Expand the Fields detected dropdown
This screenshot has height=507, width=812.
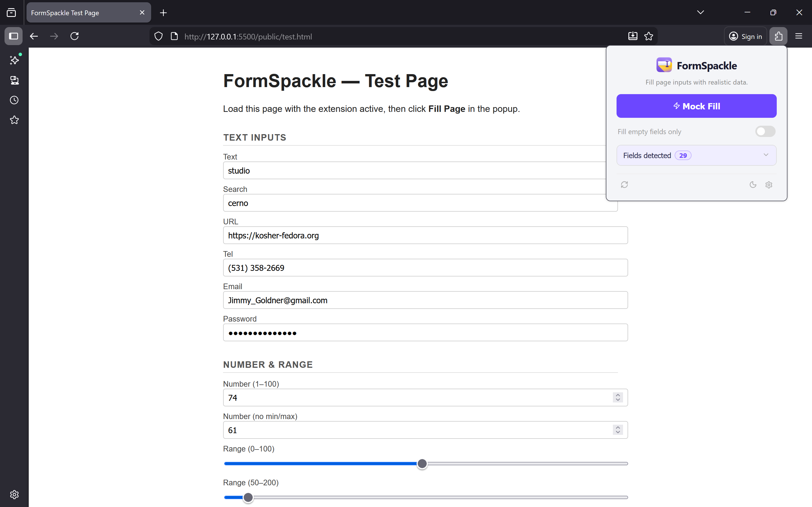(696, 155)
